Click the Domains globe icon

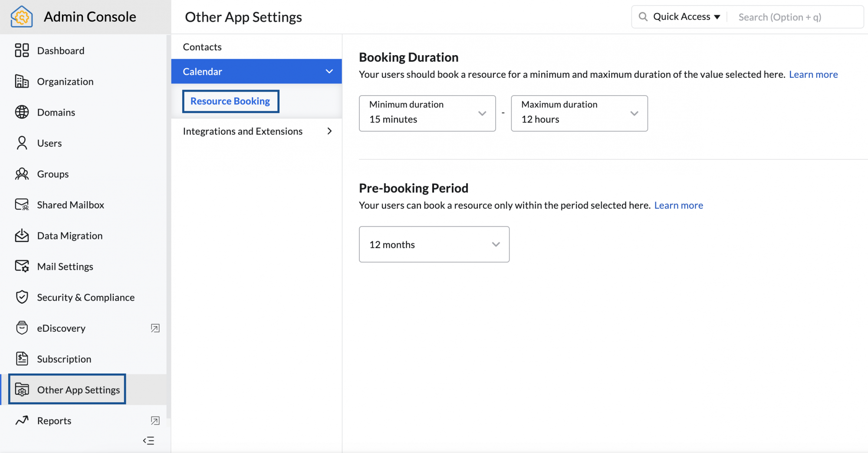tap(22, 112)
